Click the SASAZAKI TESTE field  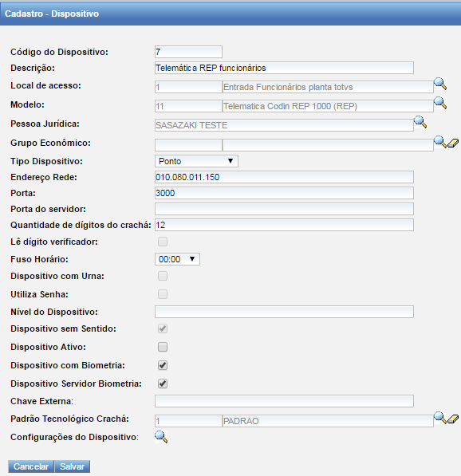tap(284, 125)
